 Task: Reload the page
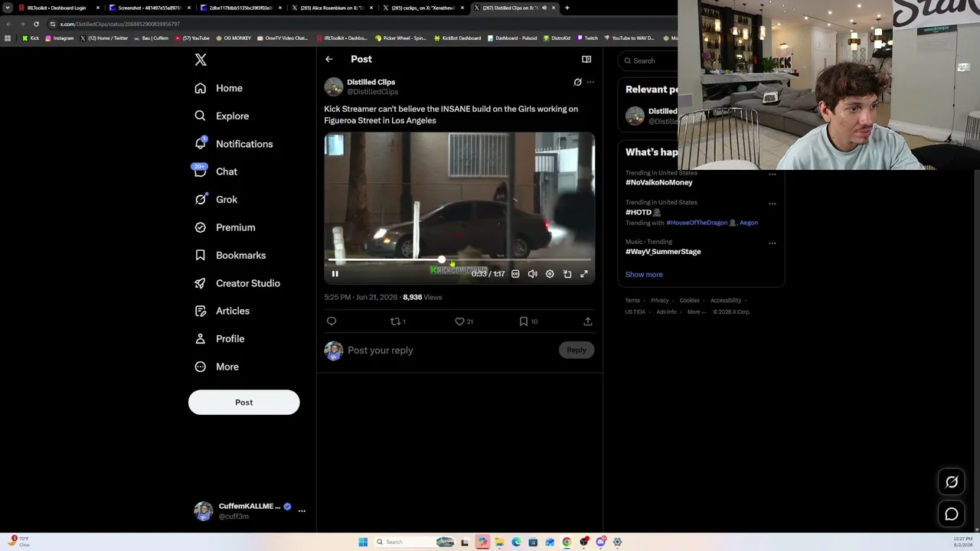tap(36, 24)
